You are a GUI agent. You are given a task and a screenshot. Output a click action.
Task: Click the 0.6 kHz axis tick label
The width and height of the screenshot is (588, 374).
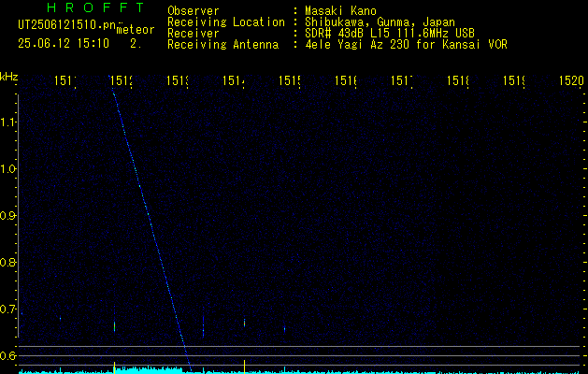pos(7,355)
